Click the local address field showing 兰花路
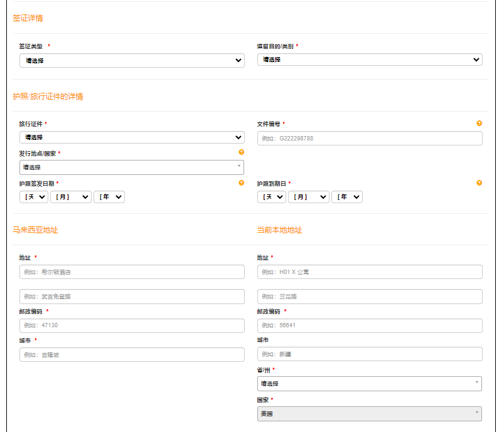 [370, 297]
